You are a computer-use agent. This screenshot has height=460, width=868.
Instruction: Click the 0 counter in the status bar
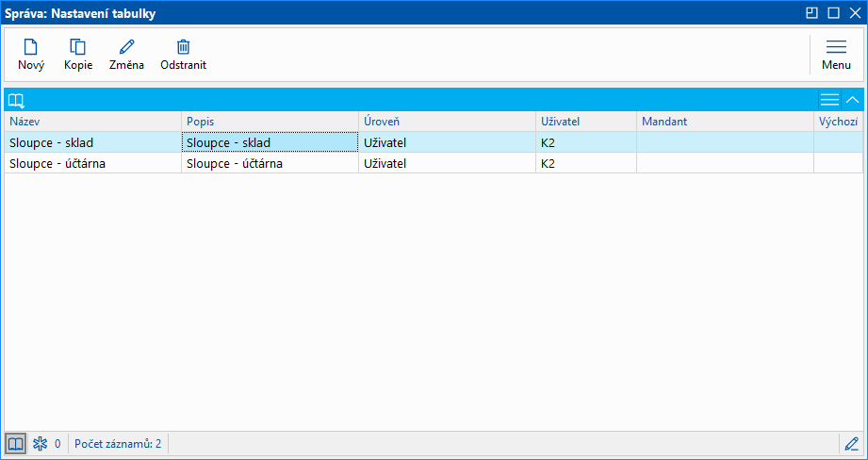(x=57, y=443)
